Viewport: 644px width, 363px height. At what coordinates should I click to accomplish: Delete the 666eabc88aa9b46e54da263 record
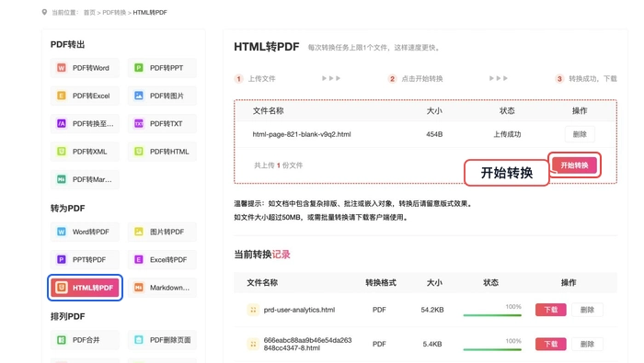point(587,344)
